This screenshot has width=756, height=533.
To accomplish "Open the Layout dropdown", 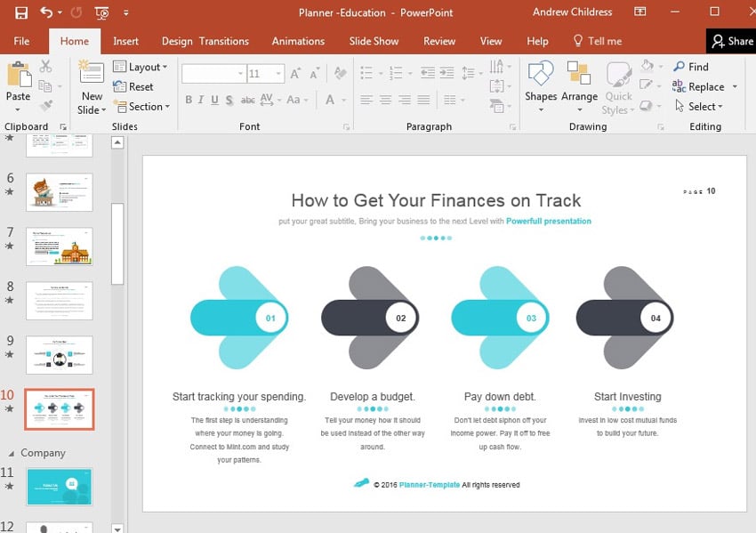I will 141,67.
